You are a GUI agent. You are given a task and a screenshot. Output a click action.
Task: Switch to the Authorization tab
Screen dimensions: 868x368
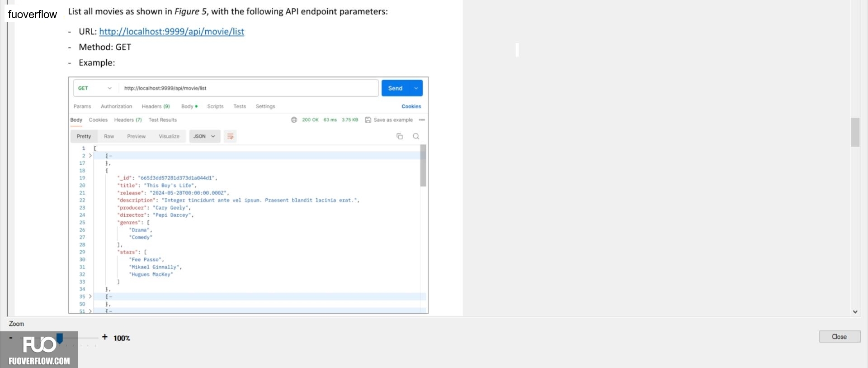116,106
